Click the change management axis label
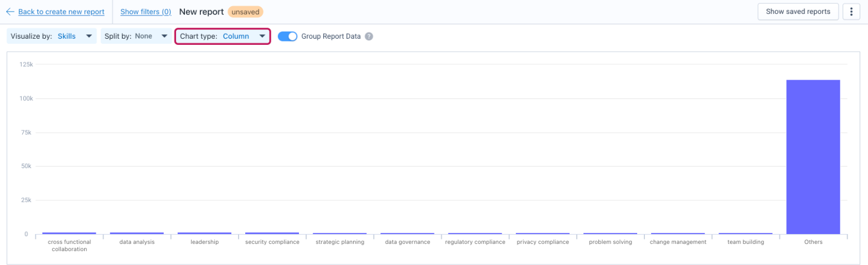This screenshot has width=868, height=265. pyautogui.click(x=678, y=242)
